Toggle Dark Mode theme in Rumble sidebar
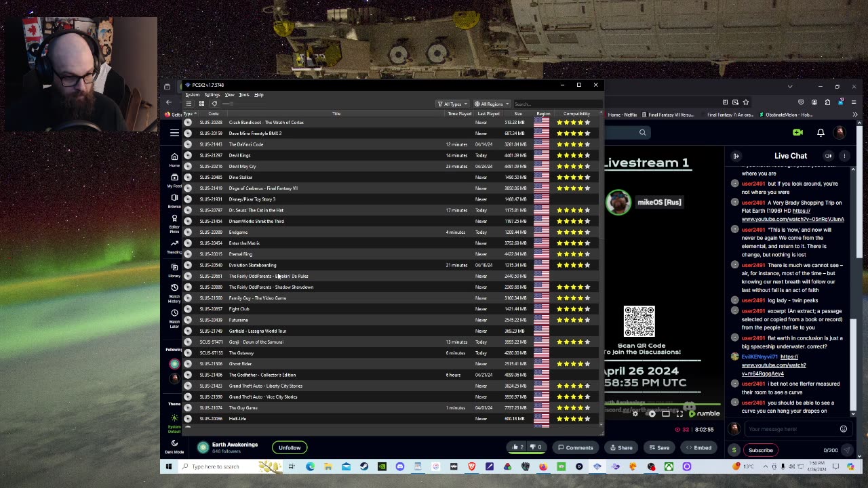This screenshot has width=868, height=488. coord(174,446)
